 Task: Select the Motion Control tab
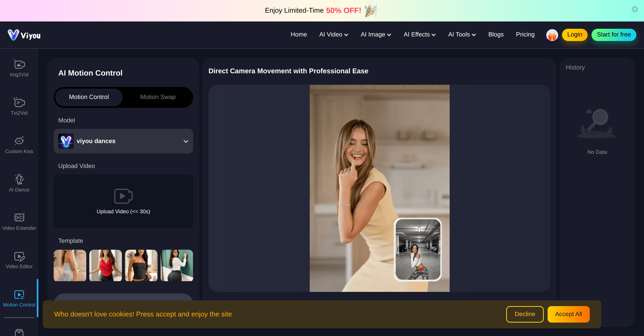click(x=89, y=97)
